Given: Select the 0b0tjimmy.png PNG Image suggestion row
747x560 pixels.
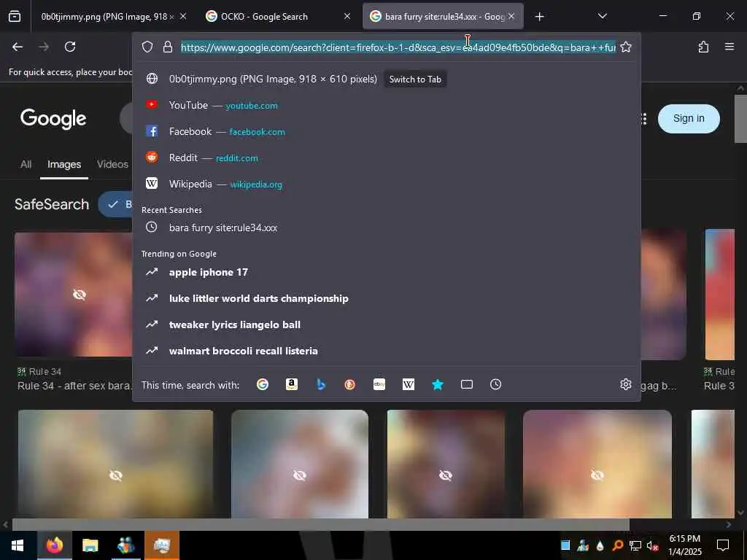Looking at the screenshot, I should (x=386, y=79).
